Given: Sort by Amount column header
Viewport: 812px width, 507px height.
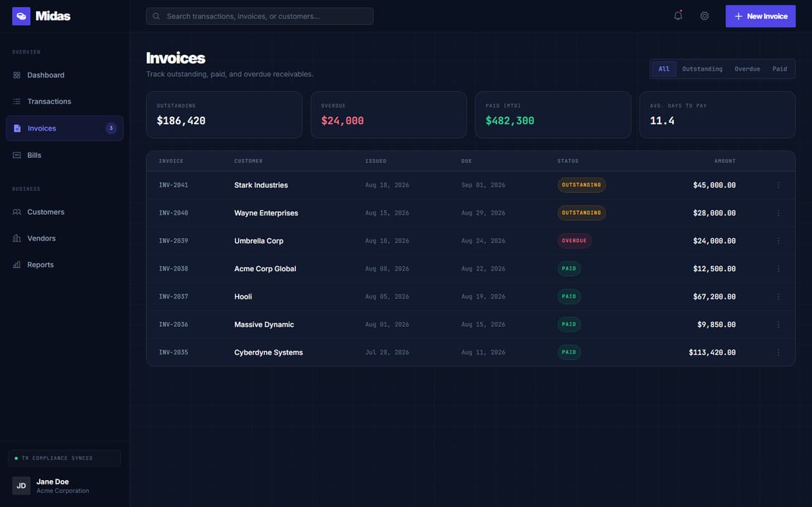Looking at the screenshot, I should click(x=725, y=161).
